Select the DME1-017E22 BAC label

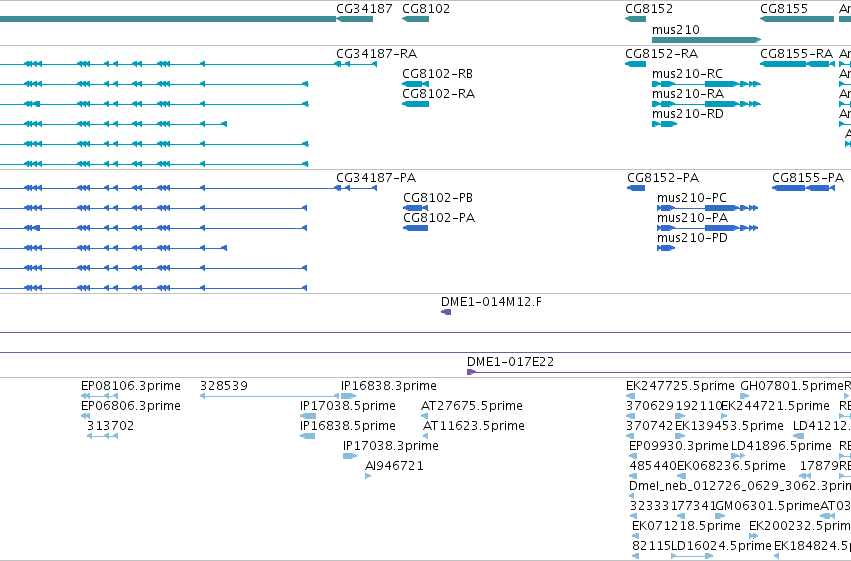click(510, 362)
